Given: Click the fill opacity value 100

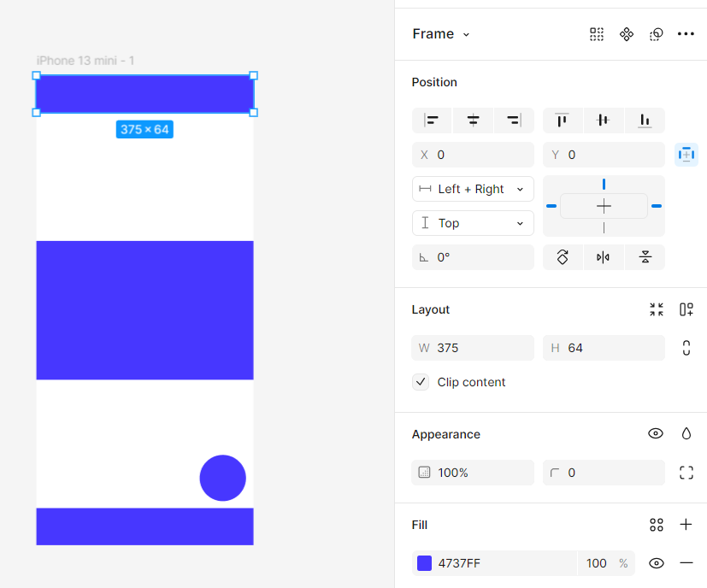Looking at the screenshot, I should (x=596, y=563).
